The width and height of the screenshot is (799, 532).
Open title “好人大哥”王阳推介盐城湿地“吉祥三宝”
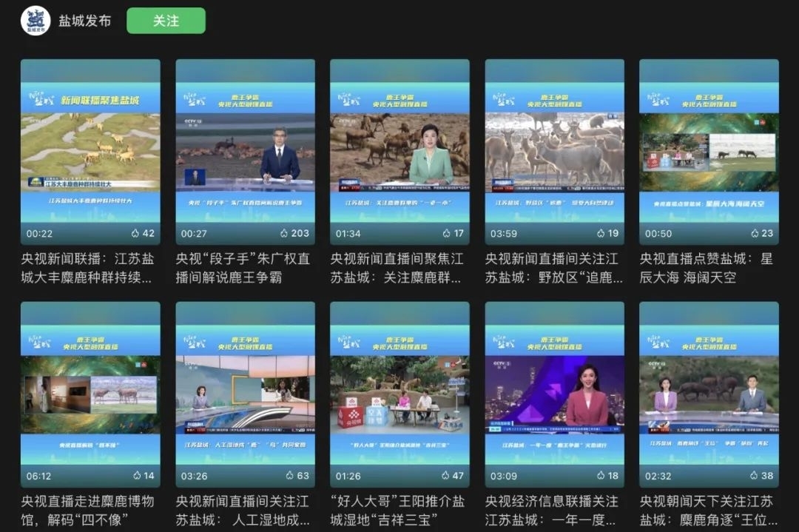[399, 511]
